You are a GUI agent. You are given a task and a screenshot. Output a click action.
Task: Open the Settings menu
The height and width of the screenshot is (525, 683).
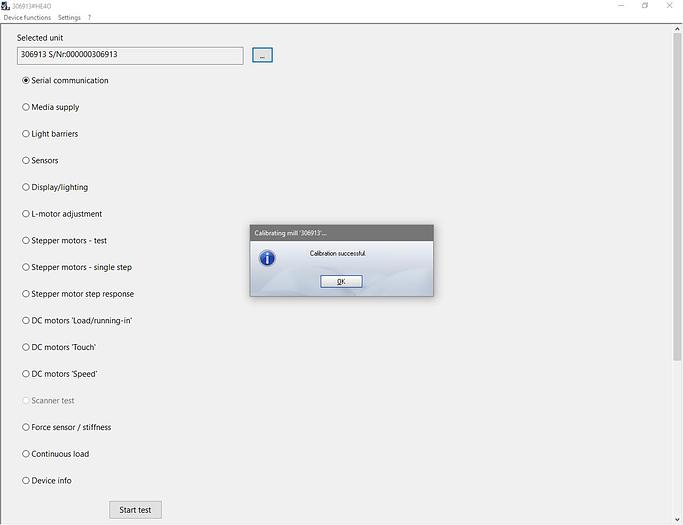pos(69,18)
